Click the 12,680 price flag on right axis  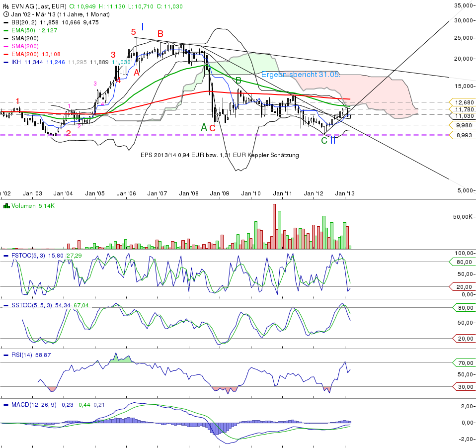tap(465, 102)
